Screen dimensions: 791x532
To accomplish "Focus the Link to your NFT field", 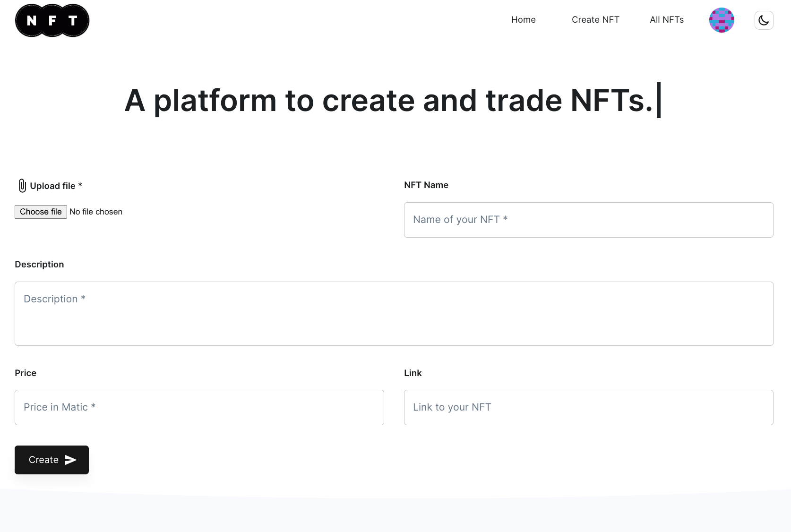I will pyautogui.click(x=588, y=407).
